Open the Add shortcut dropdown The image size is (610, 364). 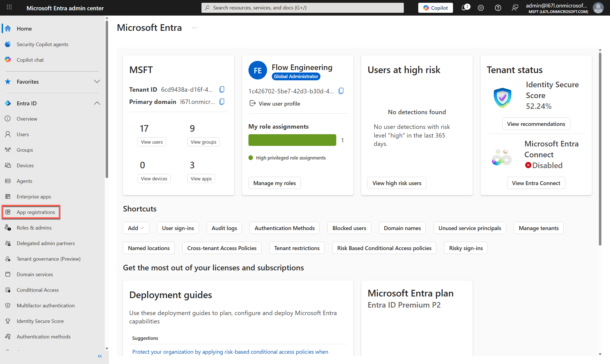point(136,228)
